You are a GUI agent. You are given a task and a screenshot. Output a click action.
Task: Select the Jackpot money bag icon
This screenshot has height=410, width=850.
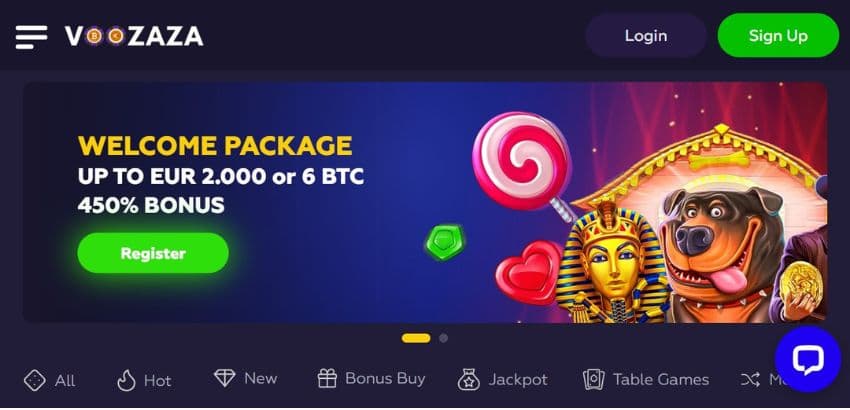pos(468,380)
